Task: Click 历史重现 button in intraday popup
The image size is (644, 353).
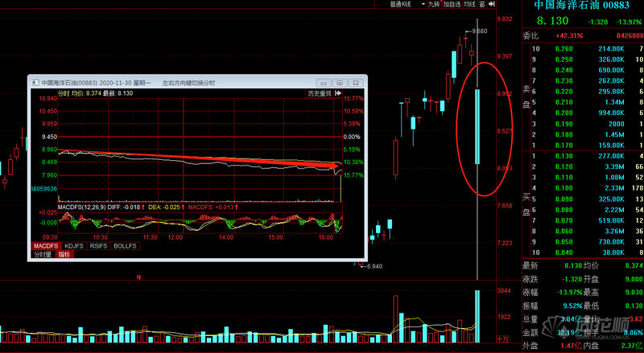Action: coord(320,94)
